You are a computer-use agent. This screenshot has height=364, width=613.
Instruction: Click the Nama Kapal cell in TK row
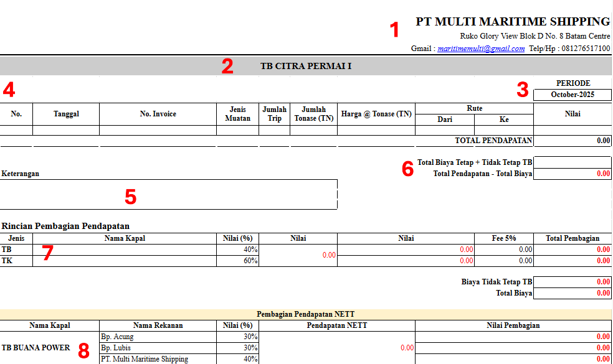125,261
